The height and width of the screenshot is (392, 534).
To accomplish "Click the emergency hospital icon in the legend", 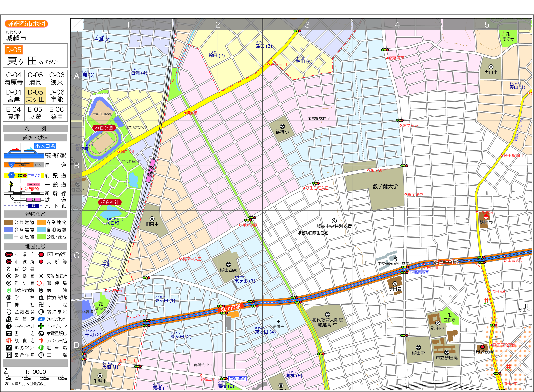I will click(x=9, y=290).
